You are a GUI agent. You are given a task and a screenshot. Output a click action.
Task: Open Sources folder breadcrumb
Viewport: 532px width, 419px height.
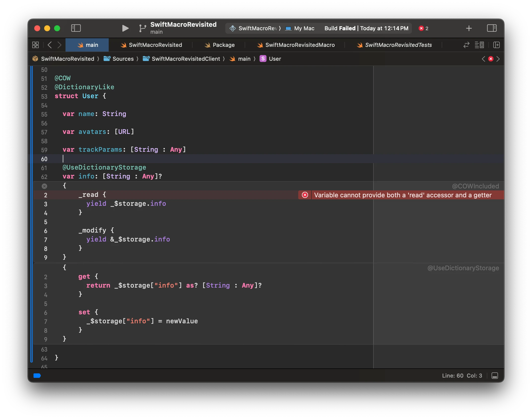(119, 59)
